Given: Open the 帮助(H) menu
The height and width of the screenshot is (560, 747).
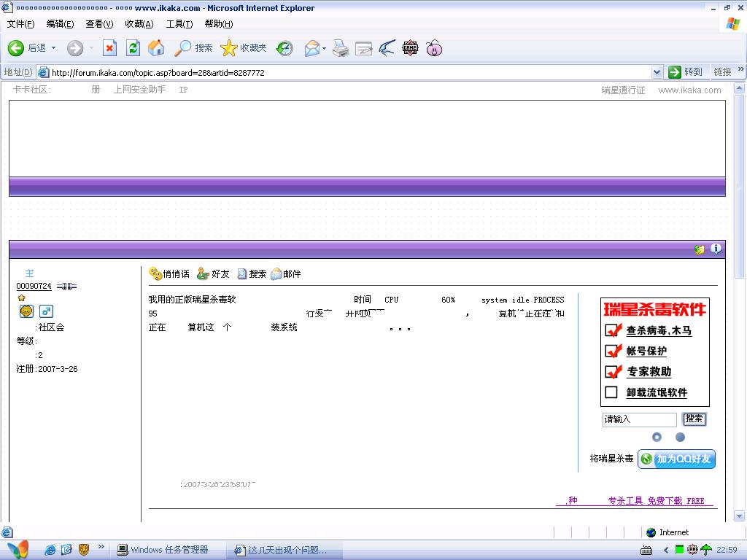Looking at the screenshot, I should point(219,24).
